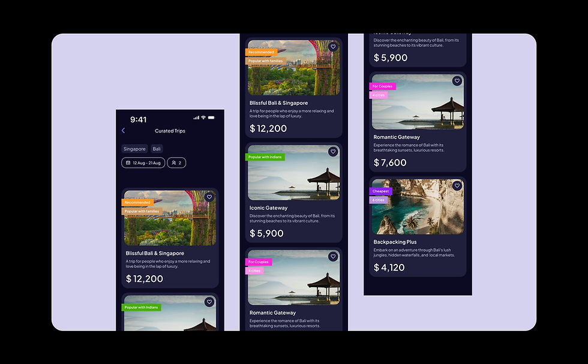Click the $ 5,900 Iconic Gateway price in middle screen
This screenshot has height=364, width=588.
pyautogui.click(x=266, y=233)
